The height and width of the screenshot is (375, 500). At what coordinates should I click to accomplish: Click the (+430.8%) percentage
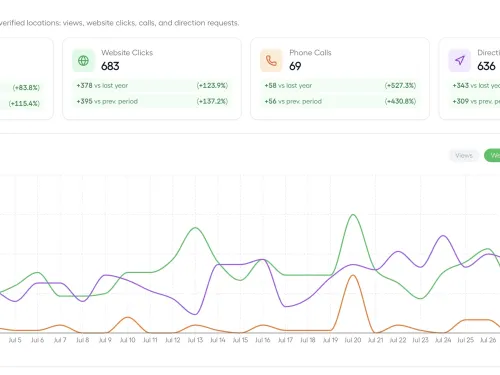[400, 101]
